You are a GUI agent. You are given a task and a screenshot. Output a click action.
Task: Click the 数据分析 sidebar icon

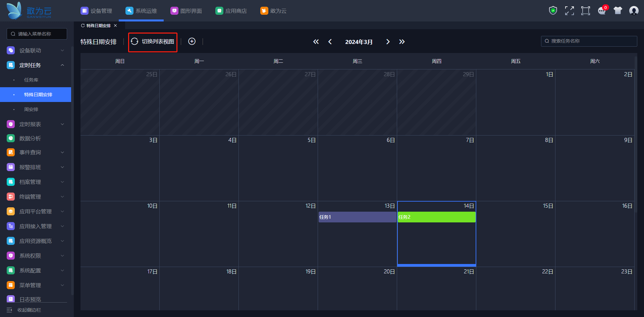(x=11, y=138)
